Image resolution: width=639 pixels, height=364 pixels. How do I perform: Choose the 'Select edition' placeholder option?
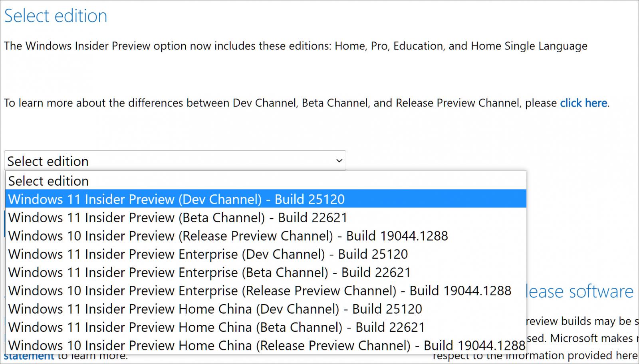tap(266, 181)
